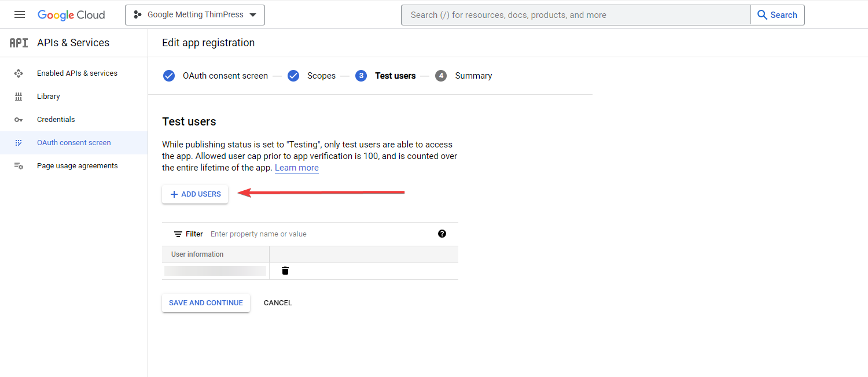Viewport: 868px width, 377px height.
Task: Delete the listed test user
Action: click(285, 271)
